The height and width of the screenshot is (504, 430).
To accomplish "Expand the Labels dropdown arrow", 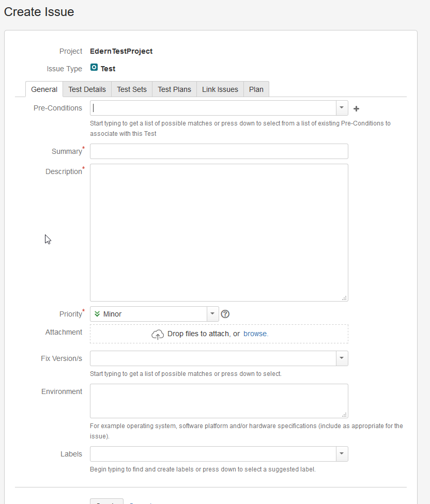I will (x=342, y=453).
